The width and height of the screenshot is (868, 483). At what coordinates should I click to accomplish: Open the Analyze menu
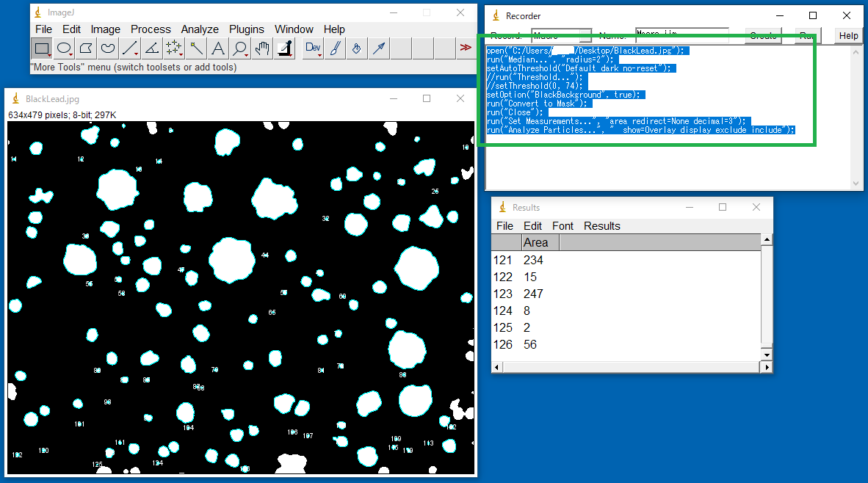tap(200, 29)
